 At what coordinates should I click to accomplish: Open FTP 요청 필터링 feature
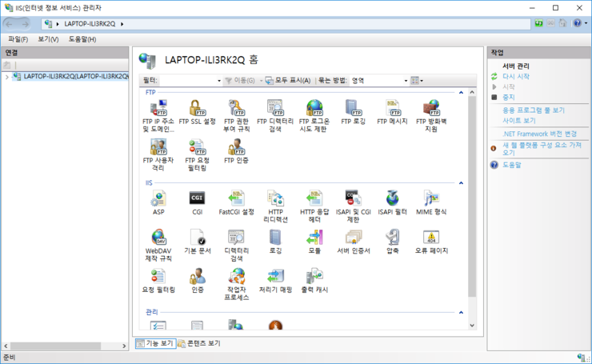pos(197,155)
